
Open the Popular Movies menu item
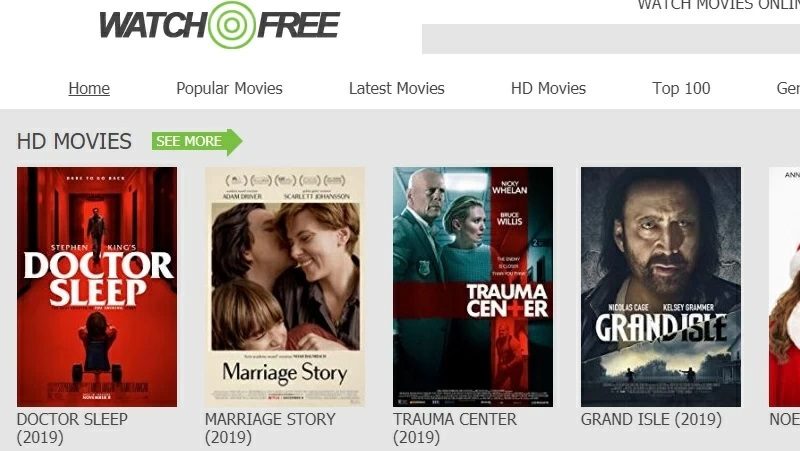tap(229, 88)
